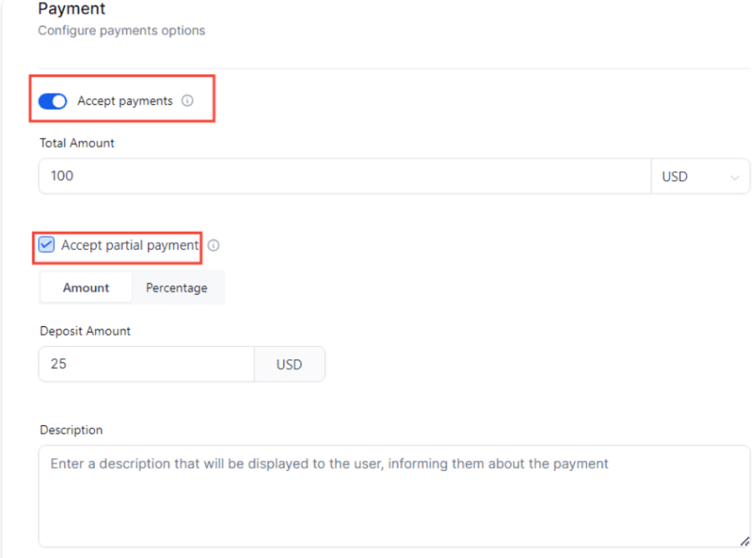The height and width of the screenshot is (558, 756).
Task: Click the chevron arrow in the currency selector
Action: tap(734, 177)
